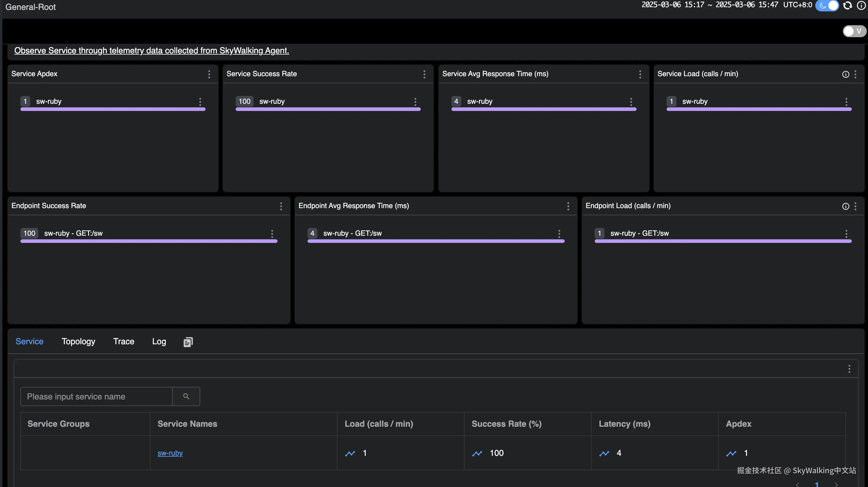Screen dimensions: 868x487
Task: Open Service Apdex widget options menu
Action: pyautogui.click(x=209, y=74)
